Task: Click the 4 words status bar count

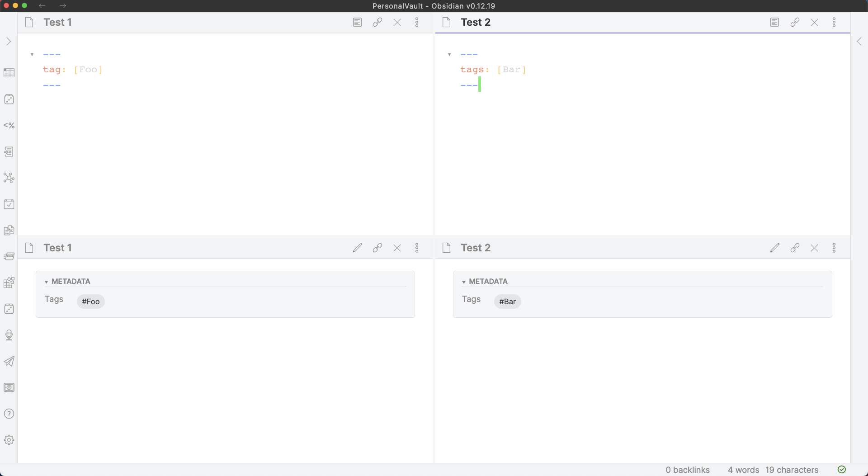Action: (x=743, y=470)
